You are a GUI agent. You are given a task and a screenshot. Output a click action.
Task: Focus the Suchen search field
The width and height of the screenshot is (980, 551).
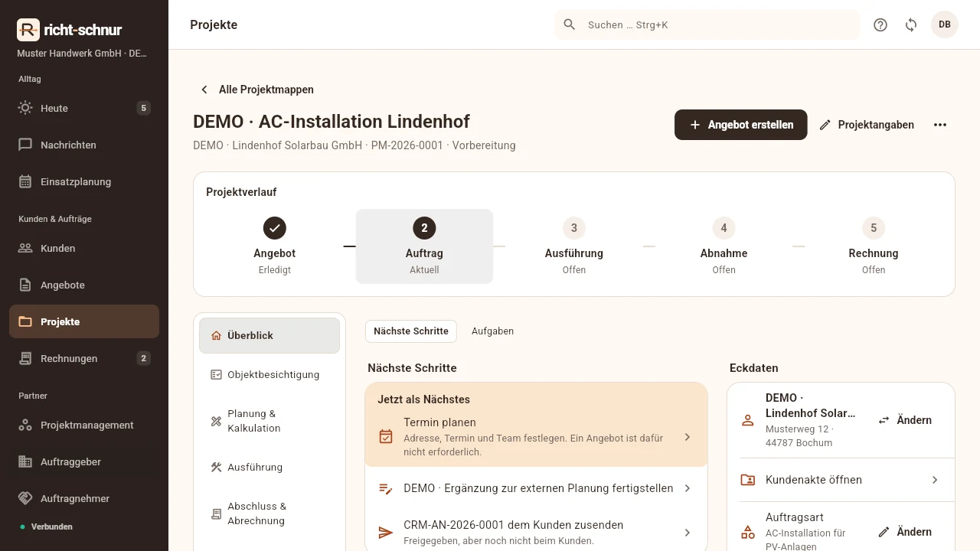tap(707, 24)
